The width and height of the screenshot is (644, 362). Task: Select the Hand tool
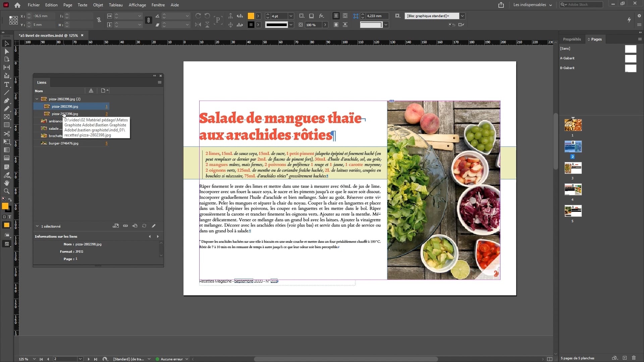pyautogui.click(x=6, y=183)
